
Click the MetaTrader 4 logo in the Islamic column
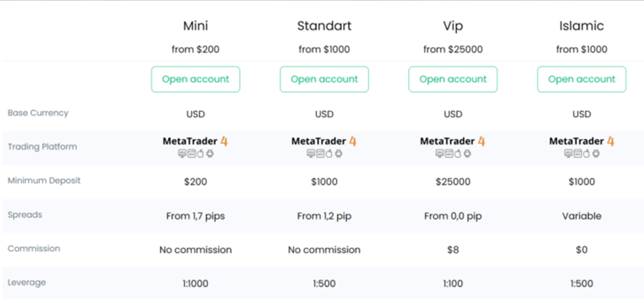581,141
